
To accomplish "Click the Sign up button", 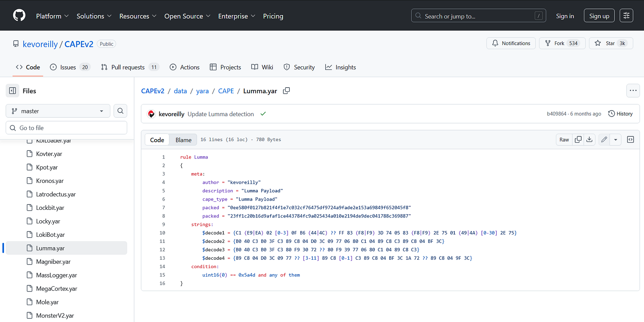I will 599,16.
